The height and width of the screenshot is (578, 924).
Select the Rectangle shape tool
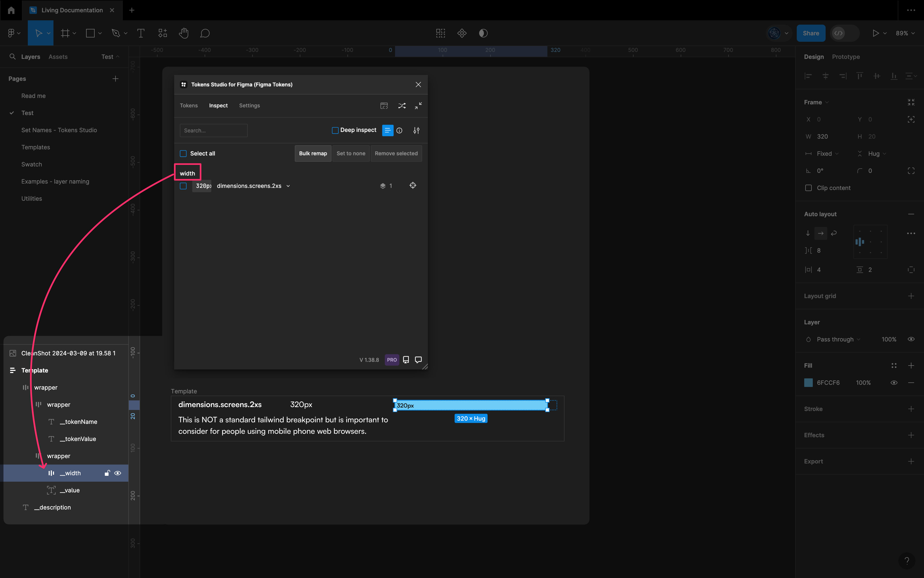click(x=90, y=33)
